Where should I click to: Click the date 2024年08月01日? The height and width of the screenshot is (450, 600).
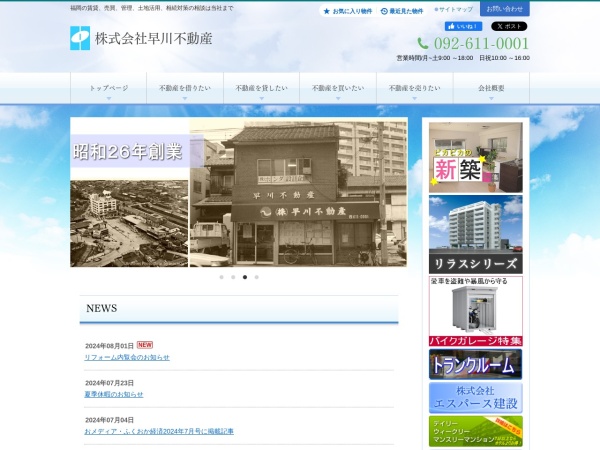(x=109, y=346)
